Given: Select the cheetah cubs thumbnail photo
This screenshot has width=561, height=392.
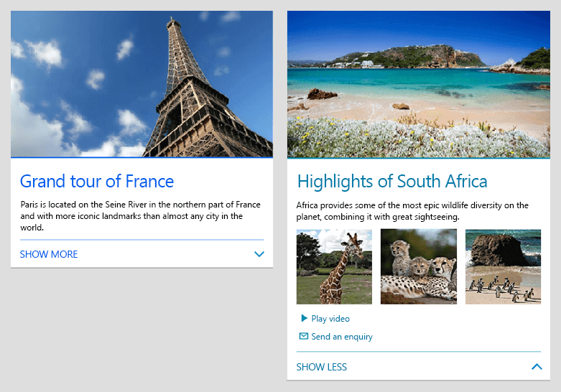Looking at the screenshot, I should pyautogui.click(x=419, y=267).
